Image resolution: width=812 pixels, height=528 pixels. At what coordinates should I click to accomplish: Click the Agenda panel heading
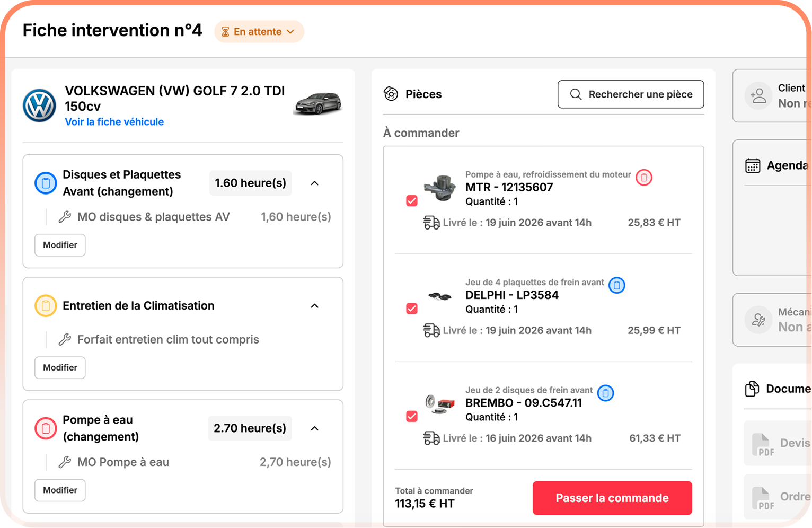tap(788, 166)
